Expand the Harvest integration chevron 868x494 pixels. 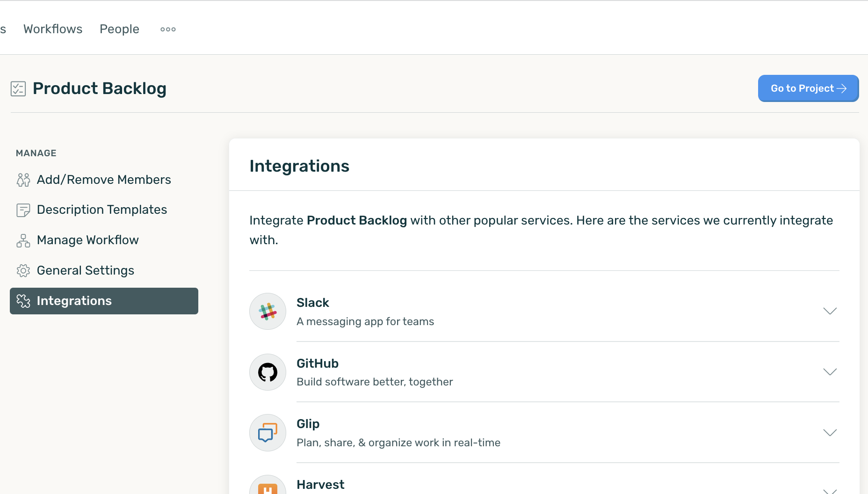coord(830,490)
